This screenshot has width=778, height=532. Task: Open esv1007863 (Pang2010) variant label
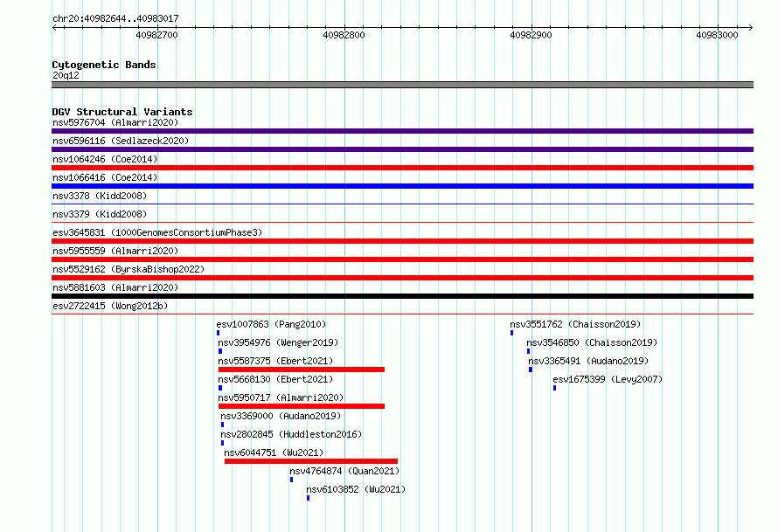(x=271, y=324)
